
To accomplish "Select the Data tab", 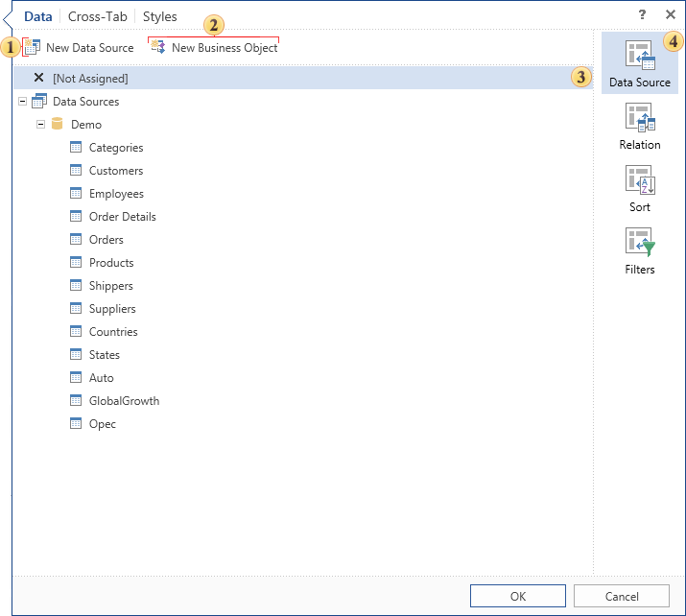I will [x=38, y=16].
